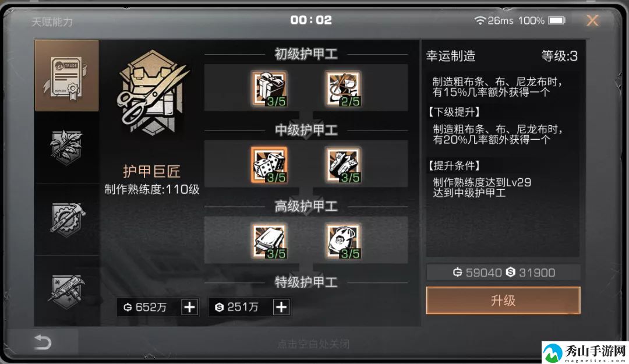Select the sack skill in 高级护甲工

click(x=342, y=241)
